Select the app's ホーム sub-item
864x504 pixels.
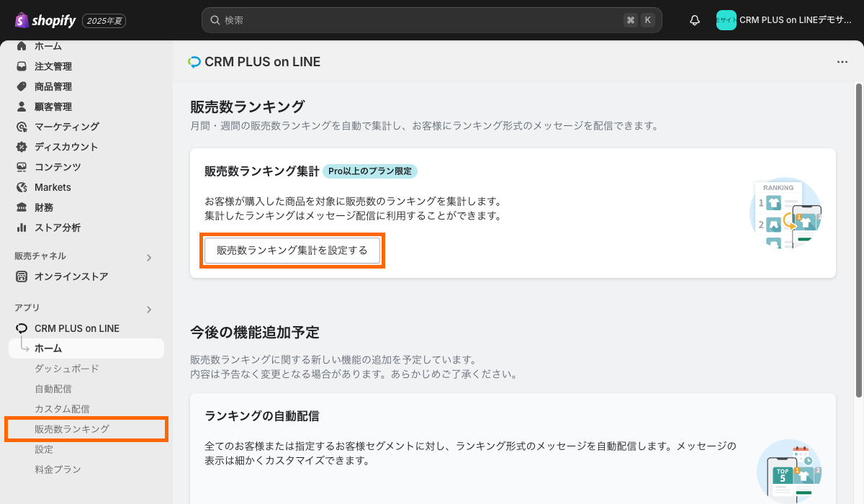pos(86,348)
